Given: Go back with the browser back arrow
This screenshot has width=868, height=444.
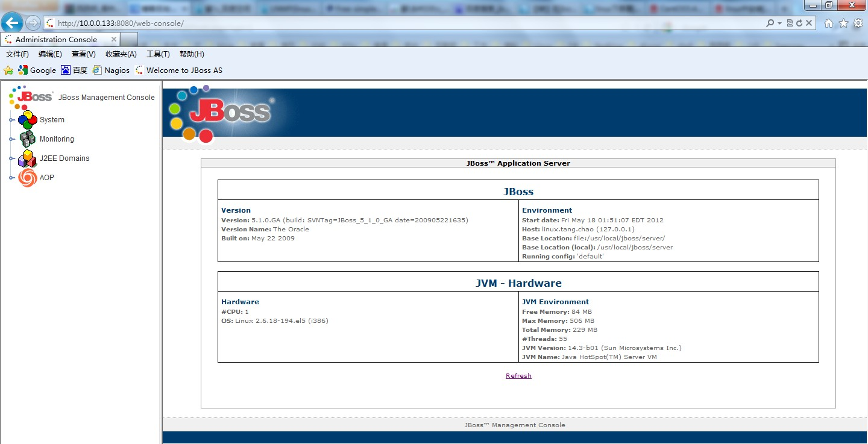Looking at the screenshot, I should click(x=12, y=23).
